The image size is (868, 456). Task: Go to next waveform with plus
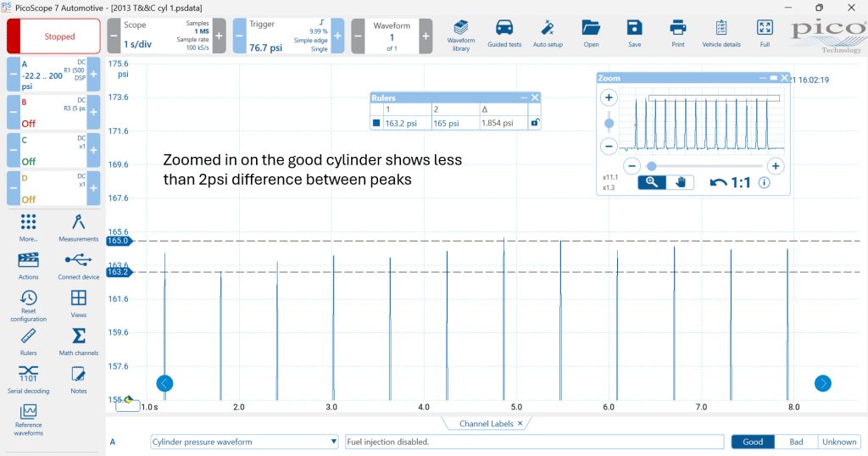pyautogui.click(x=426, y=36)
